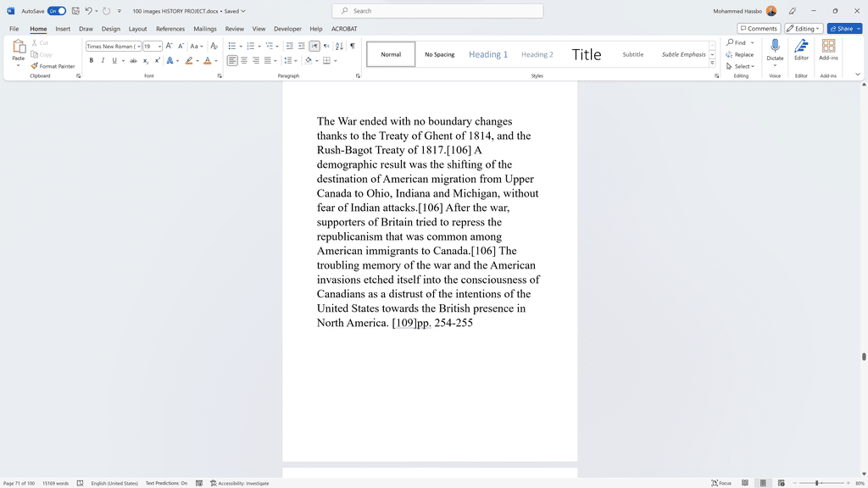Toggle subscript formatting
868x488 pixels.
point(146,61)
